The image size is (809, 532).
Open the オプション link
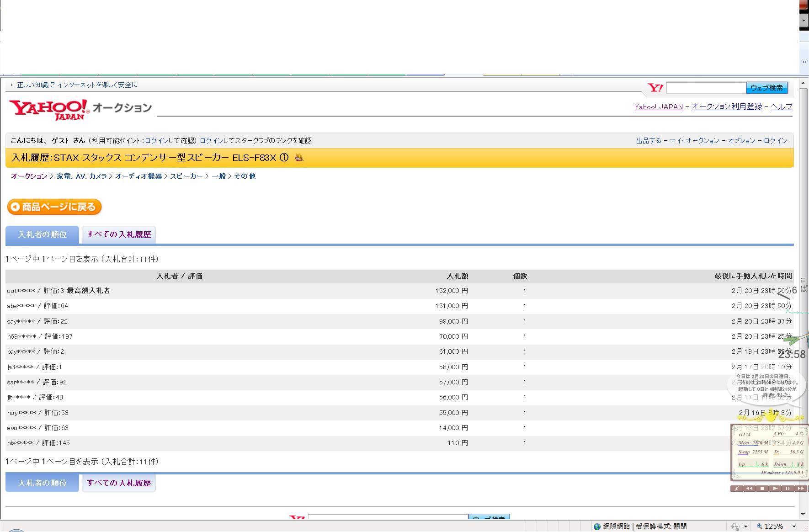click(x=741, y=141)
